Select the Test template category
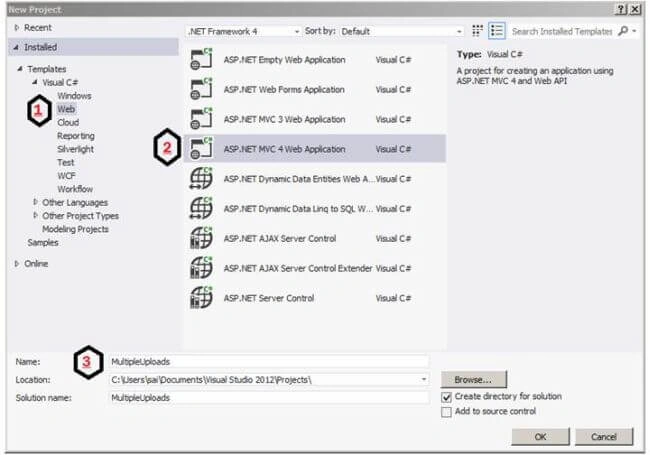This screenshot has width=650, height=455. point(65,162)
